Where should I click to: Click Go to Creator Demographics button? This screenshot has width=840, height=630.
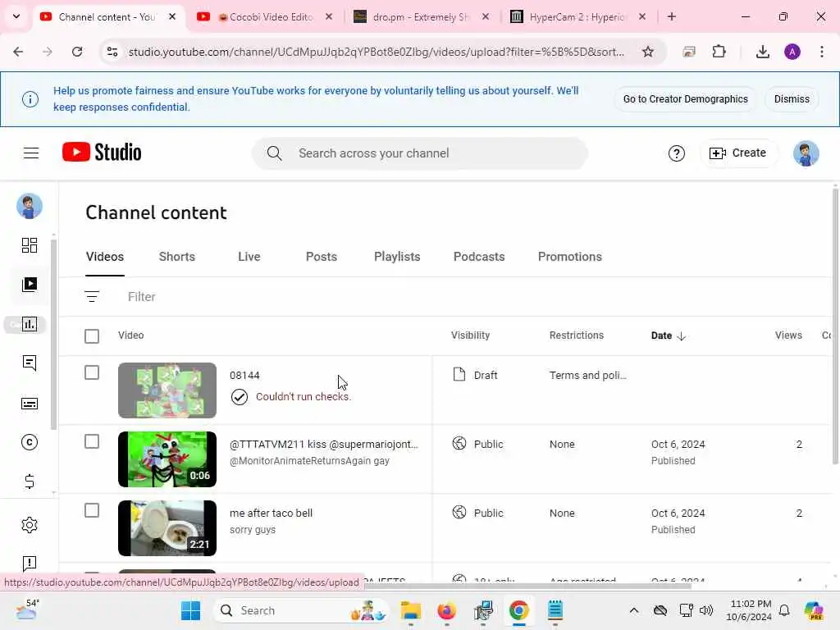coord(685,99)
